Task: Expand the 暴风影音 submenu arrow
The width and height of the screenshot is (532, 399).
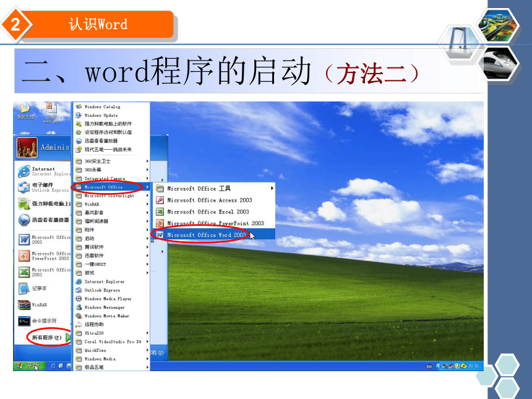Action: tap(147, 213)
